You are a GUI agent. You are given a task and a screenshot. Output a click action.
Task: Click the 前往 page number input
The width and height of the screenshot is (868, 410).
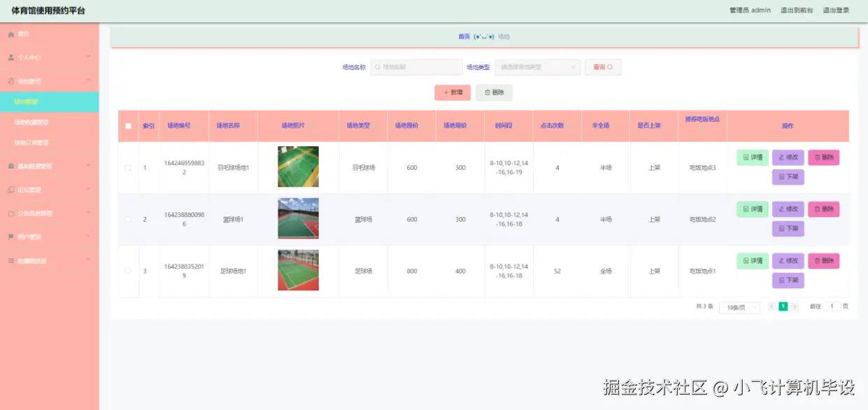coord(832,306)
